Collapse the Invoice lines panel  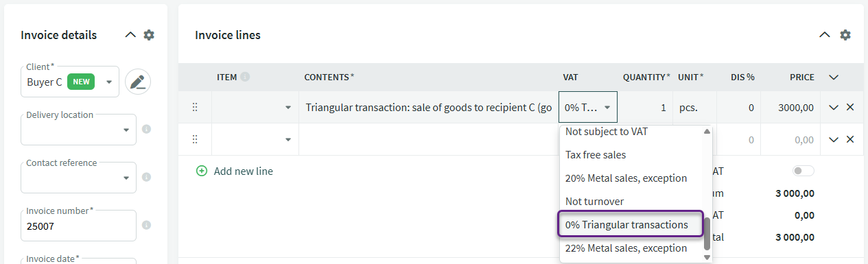click(x=825, y=35)
